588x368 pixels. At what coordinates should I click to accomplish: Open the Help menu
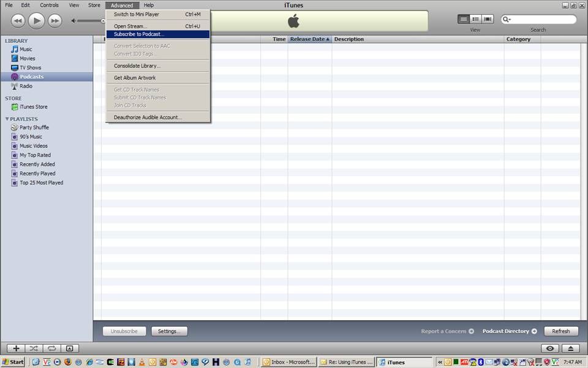(148, 6)
